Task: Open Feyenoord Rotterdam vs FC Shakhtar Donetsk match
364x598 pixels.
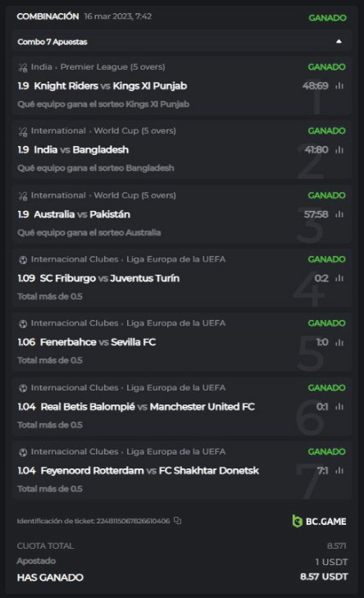Action: [150, 471]
